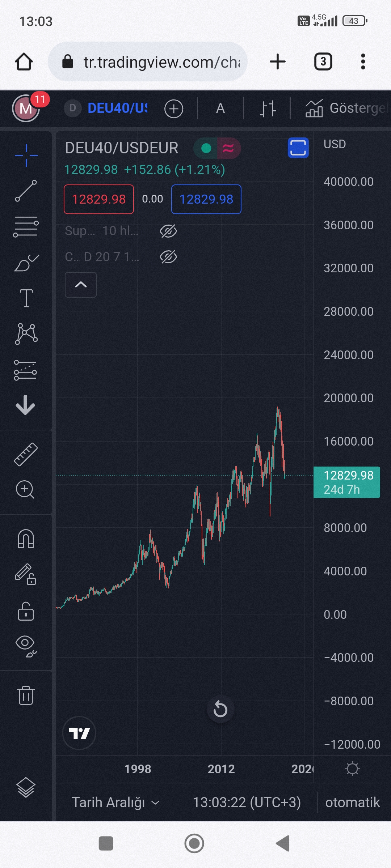Open the indicators chart icon
This screenshot has height=868, width=391.
pos(314,109)
